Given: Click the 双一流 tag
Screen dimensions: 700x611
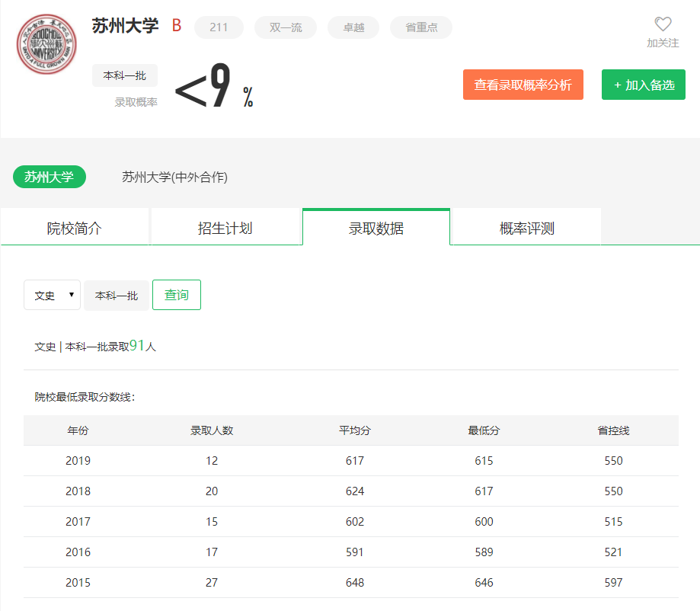Looking at the screenshot, I should pos(286,27).
